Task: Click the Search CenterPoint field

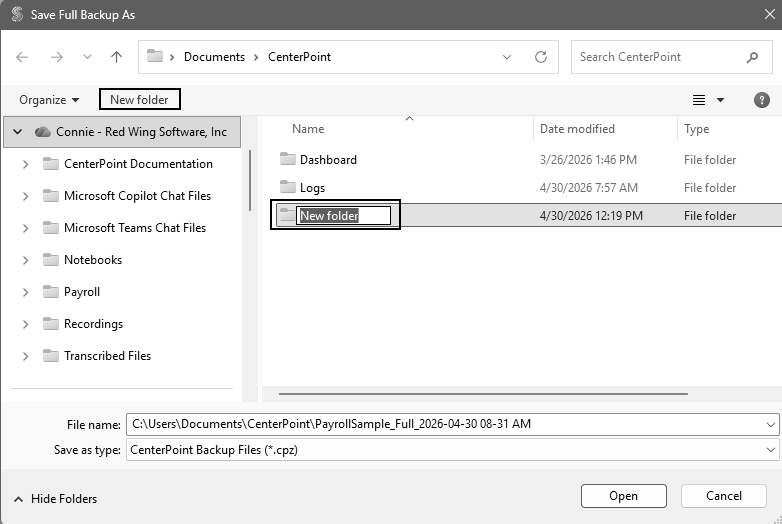Action: (x=671, y=57)
